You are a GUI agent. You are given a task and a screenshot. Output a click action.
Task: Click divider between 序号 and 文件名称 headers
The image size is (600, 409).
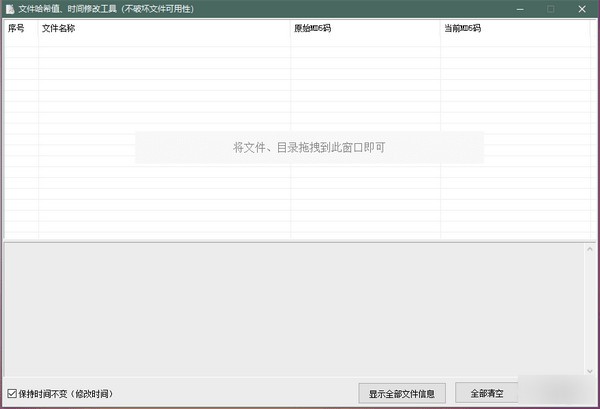click(x=38, y=29)
